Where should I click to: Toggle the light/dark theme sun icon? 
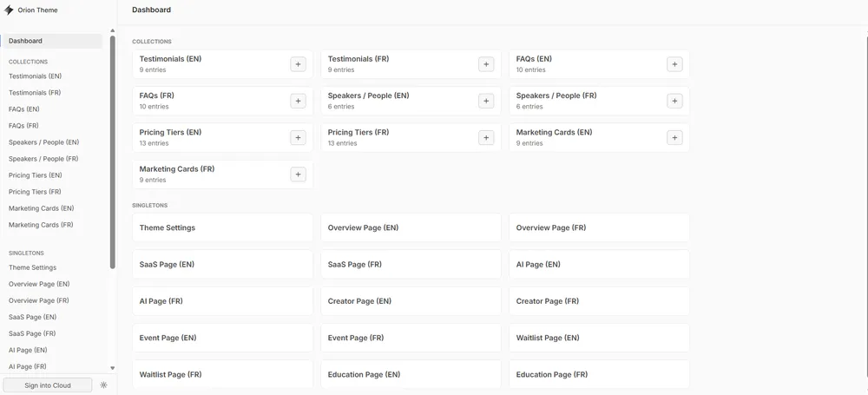point(103,385)
